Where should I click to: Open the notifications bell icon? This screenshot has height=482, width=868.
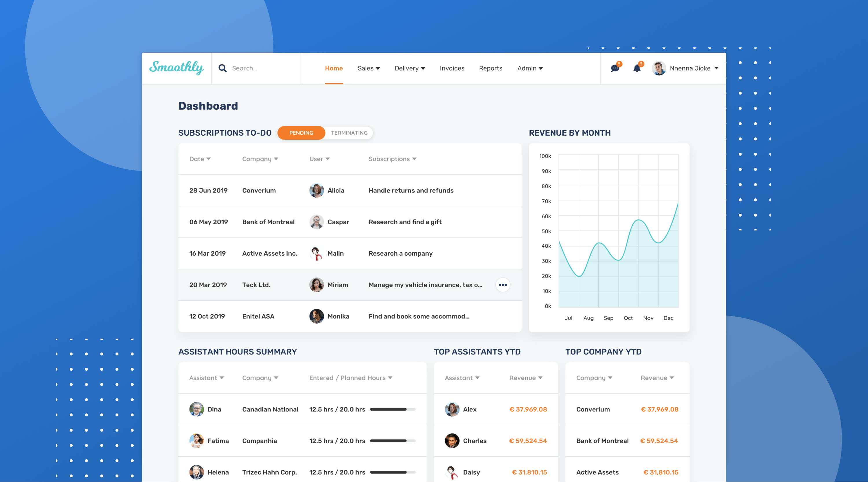tap(637, 68)
